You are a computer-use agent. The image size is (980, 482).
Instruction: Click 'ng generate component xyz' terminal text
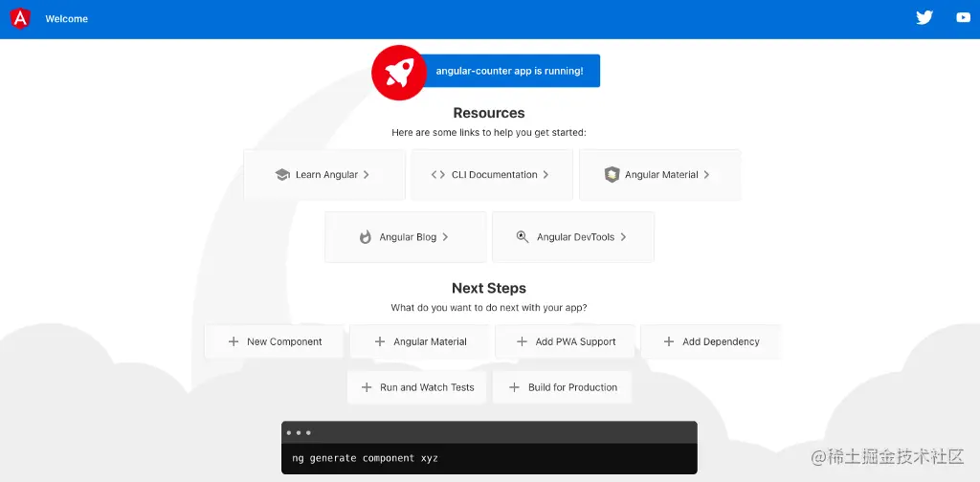tap(365, 458)
